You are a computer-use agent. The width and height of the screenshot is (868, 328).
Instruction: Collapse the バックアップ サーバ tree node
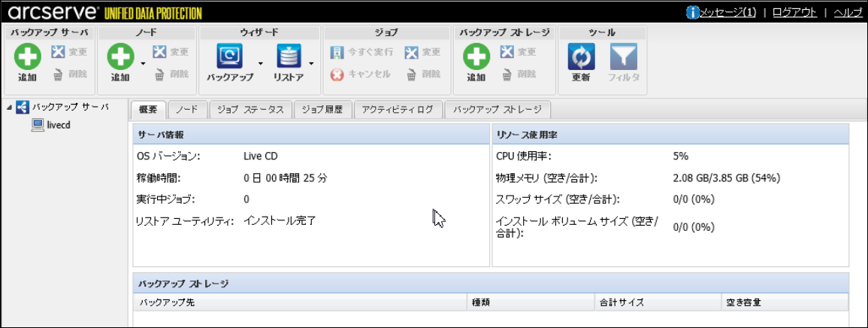coord(9,107)
